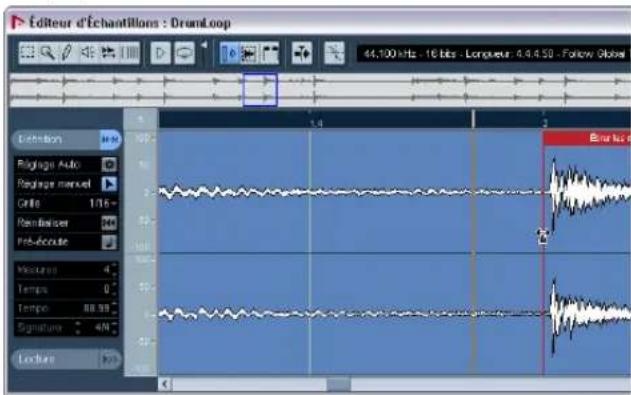Click the Réinitialiser rewind icon
Viewport: 631px width, 395px height.
109,222
